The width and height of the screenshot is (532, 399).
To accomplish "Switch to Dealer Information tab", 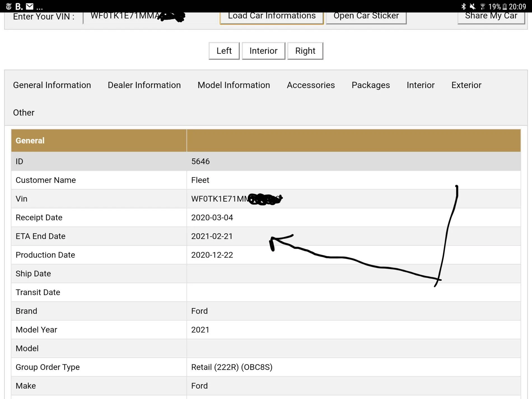I will coord(144,85).
